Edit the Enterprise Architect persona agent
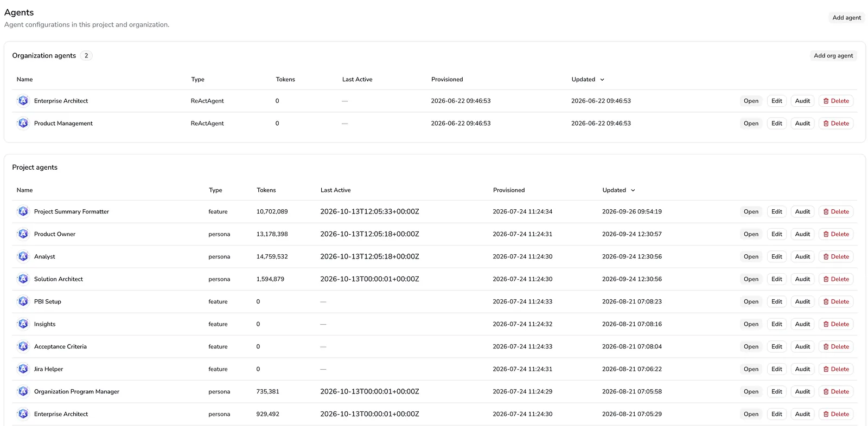Screen dimensions: 868x426 [777, 414]
